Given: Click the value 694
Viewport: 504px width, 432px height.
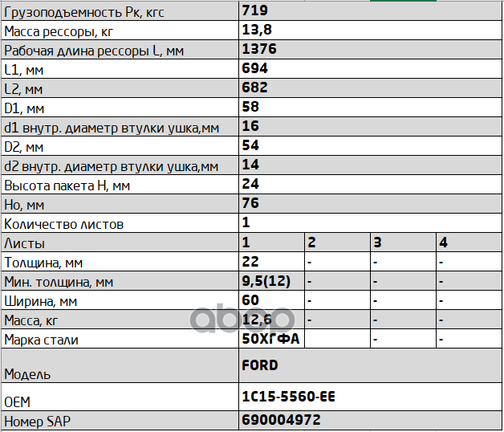Looking at the screenshot, I should [255, 68].
